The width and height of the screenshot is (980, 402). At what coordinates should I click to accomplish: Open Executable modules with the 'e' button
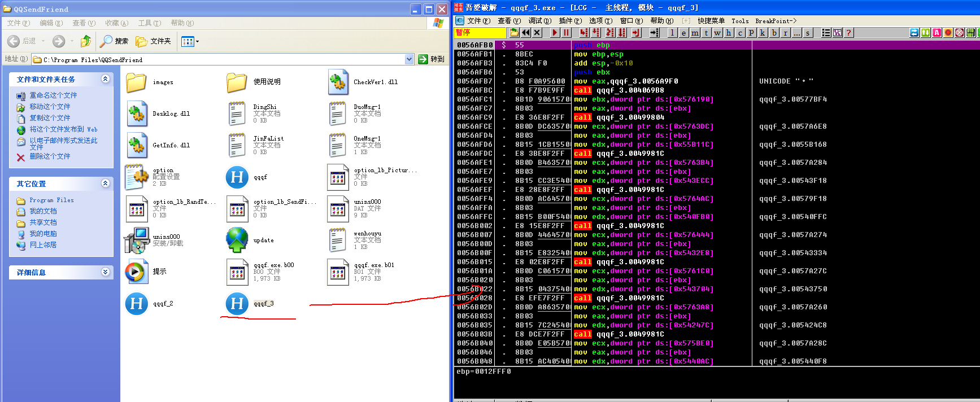[683, 33]
